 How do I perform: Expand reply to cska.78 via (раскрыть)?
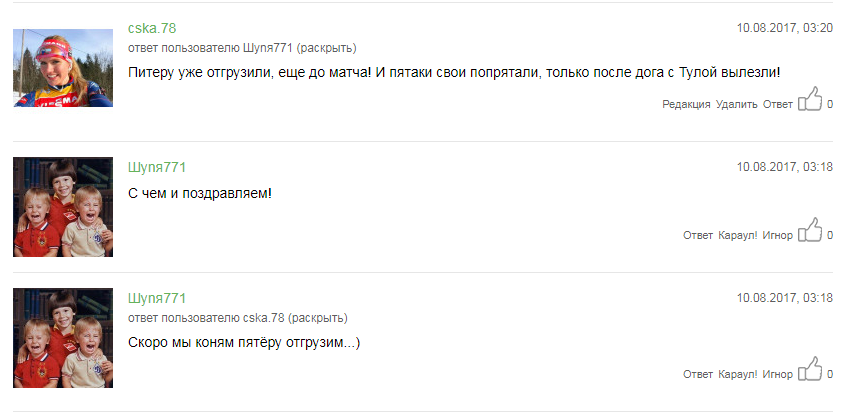point(318,318)
